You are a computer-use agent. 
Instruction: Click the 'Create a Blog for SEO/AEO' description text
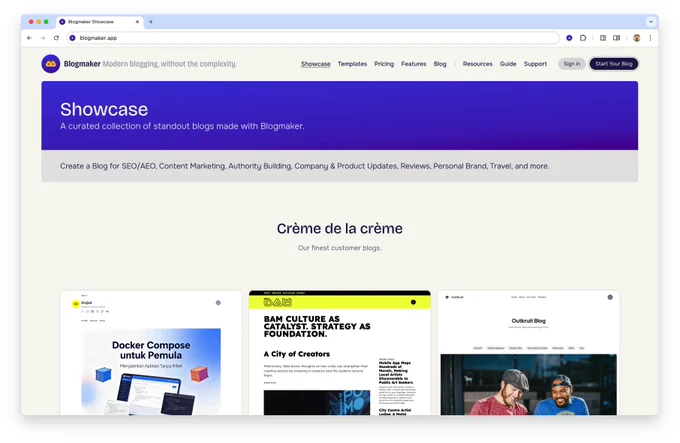(304, 166)
